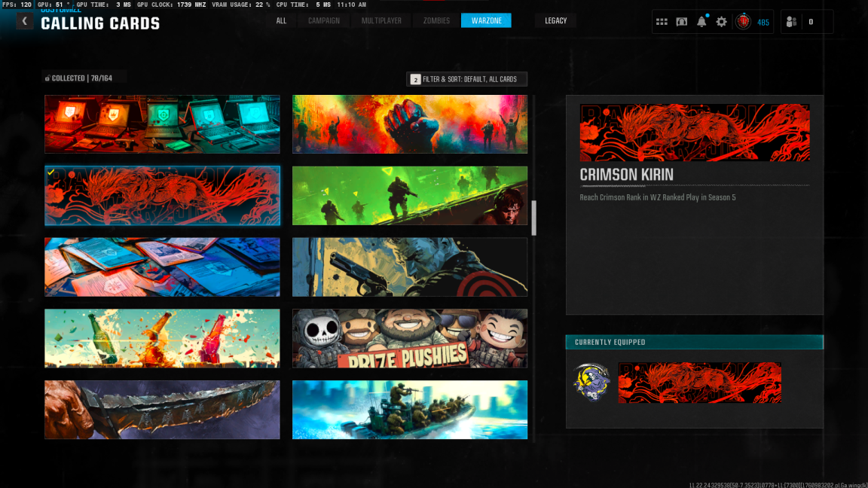Click the equipped skull emblem icon
The height and width of the screenshot is (488, 868).
pos(591,382)
